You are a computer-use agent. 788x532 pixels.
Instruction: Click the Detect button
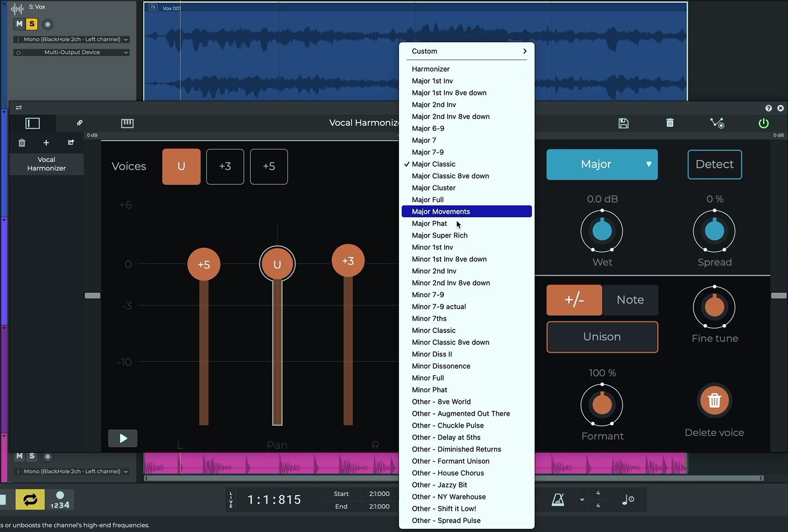(x=714, y=164)
